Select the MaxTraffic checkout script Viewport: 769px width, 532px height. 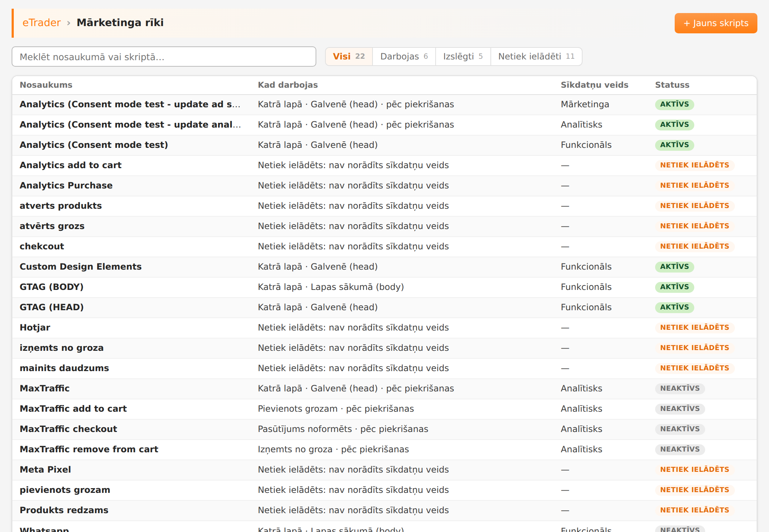(x=68, y=429)
